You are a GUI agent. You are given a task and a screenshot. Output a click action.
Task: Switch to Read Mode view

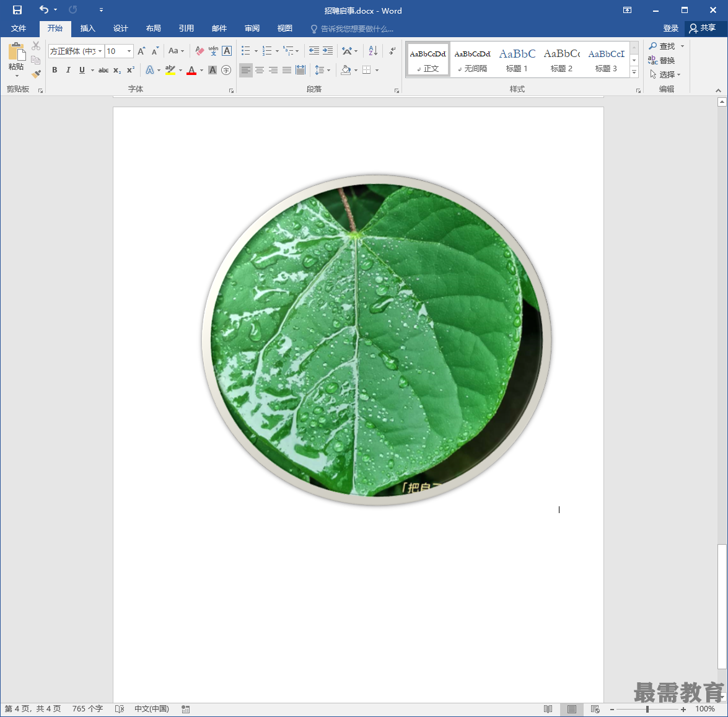pos(548,709)
